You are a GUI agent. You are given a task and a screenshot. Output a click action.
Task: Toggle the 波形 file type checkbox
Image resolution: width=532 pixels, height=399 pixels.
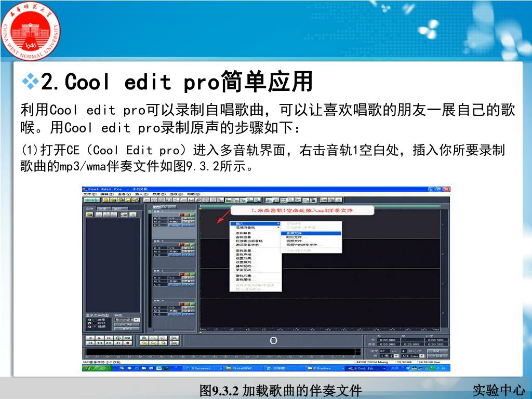pos(89,320)
